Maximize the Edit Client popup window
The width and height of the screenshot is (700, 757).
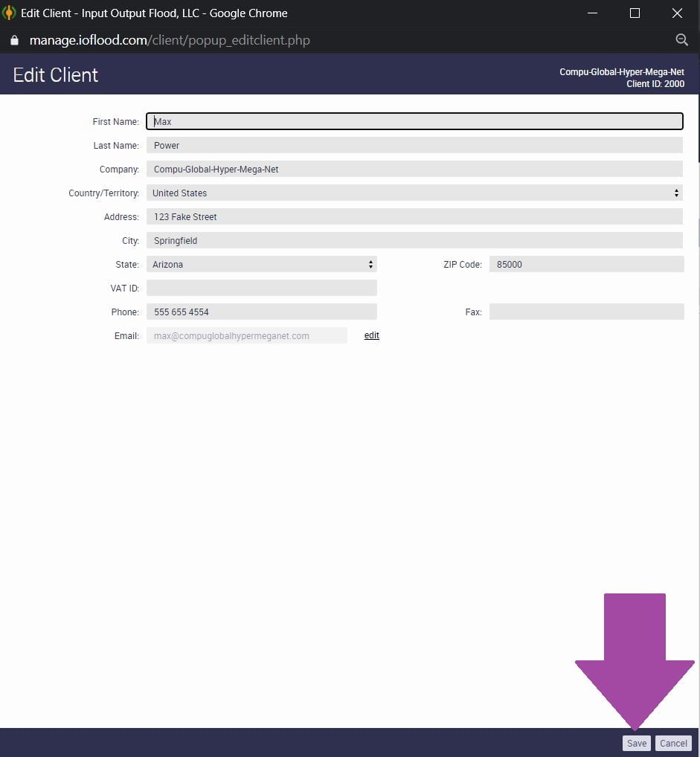(635, 13)
